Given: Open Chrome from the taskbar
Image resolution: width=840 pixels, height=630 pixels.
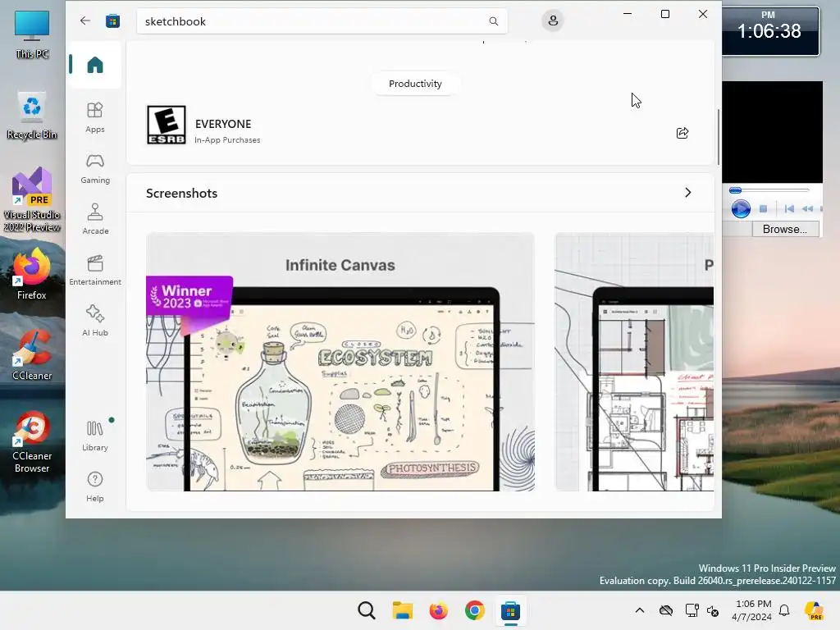Looking at the screenshot, I should pos(475,610).
